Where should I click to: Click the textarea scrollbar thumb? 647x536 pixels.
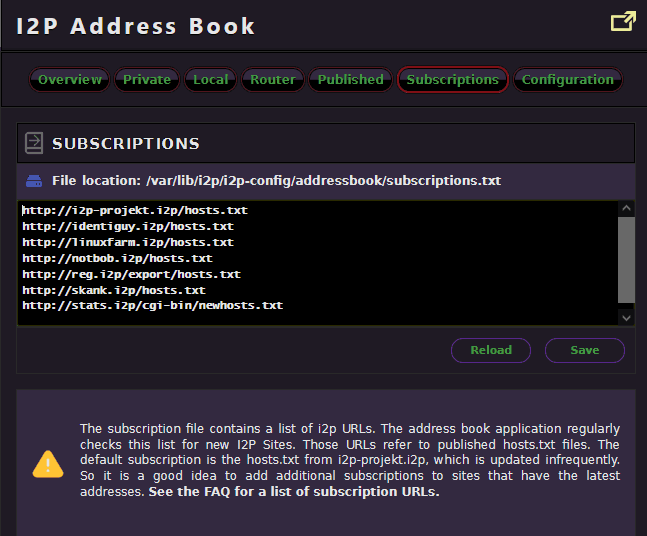coord(626,260)
